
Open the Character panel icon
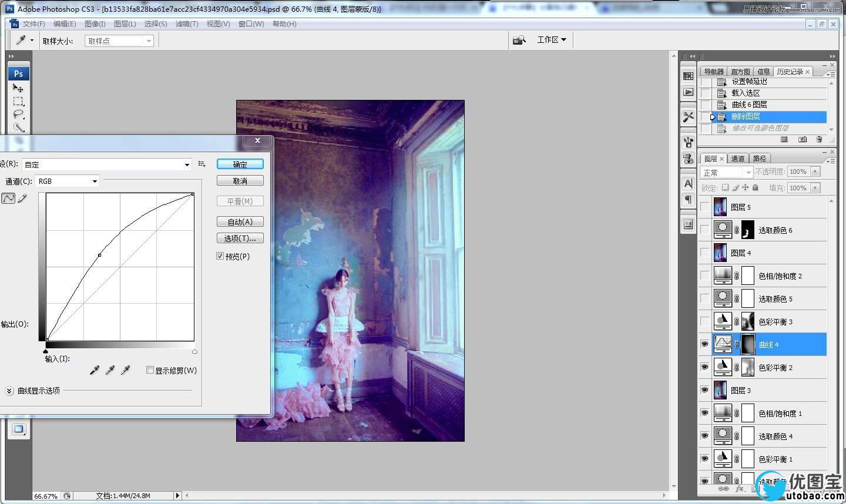point(688,183)
